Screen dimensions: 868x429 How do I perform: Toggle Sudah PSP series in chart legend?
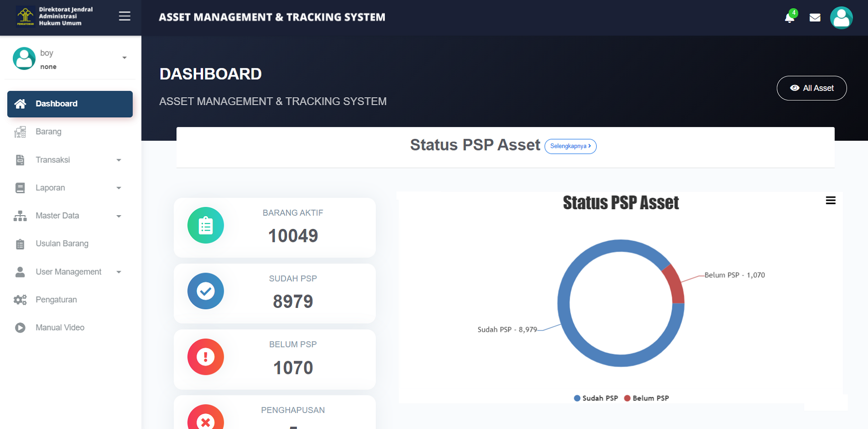596,398
